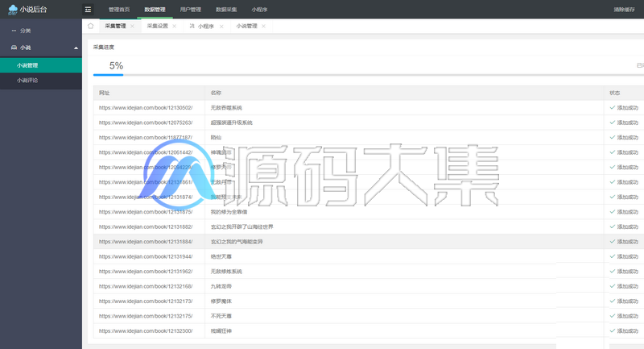Click the book icon beside 小说
Image resolution: width=644 pixels, height=349 pixels.
[14, 48]
